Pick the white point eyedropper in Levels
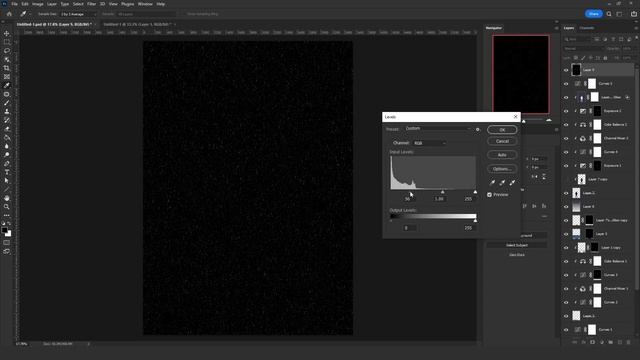Image resolution: width=640 pixels, height=360 pixels. (x=512, y=182)
